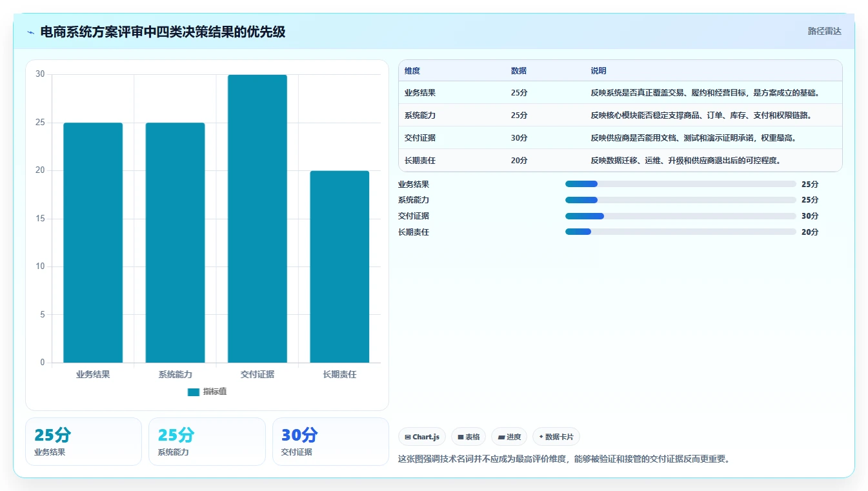Toggle the 指标值 legend color box
This screenshot has width=868, height=491.
click(x=194, y=392)
